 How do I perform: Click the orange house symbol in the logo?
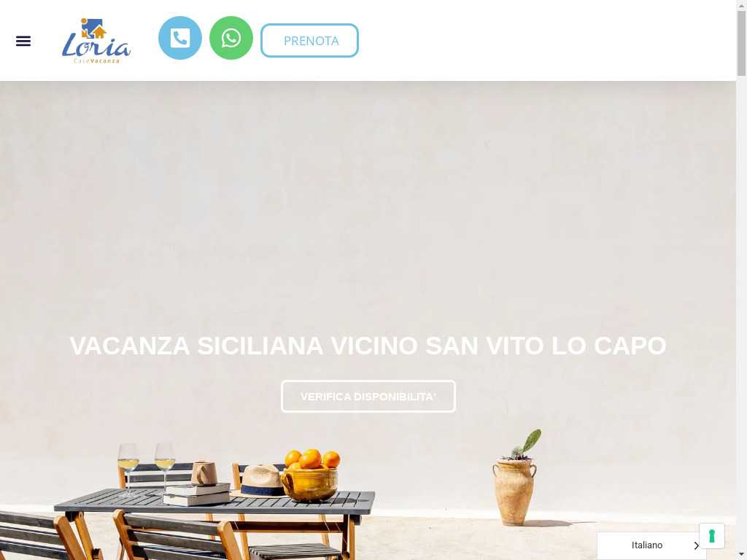coord(99,32)
